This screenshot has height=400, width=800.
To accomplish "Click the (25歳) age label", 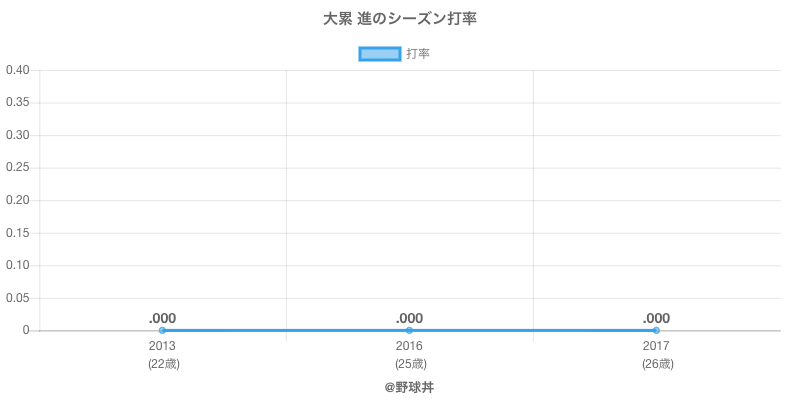I will point(411,364).
